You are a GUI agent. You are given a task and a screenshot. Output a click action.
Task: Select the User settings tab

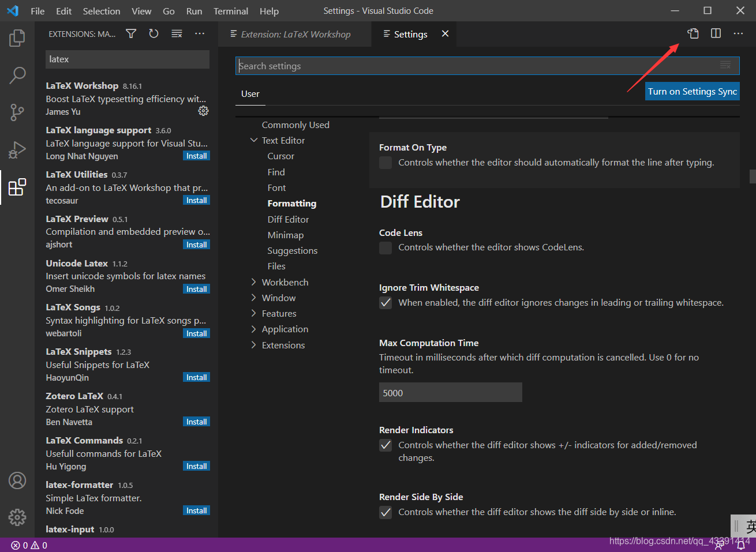[x=250, y=94]
